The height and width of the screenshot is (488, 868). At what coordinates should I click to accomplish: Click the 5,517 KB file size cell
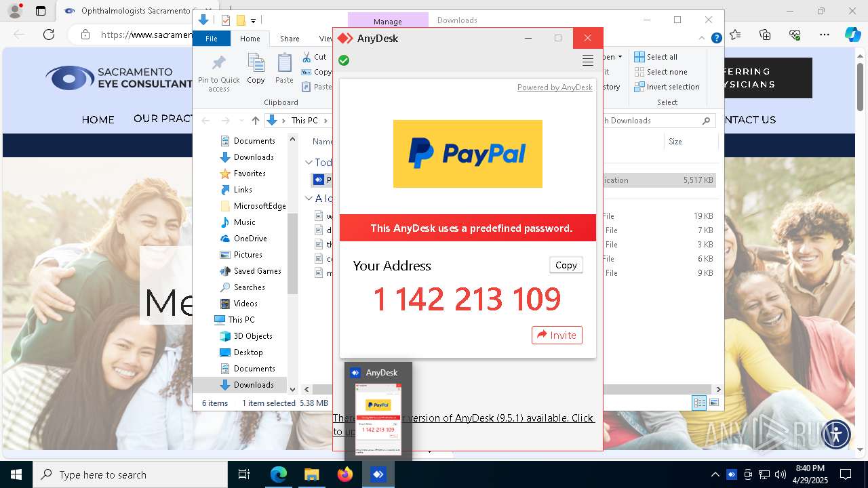tap(698, 180)
